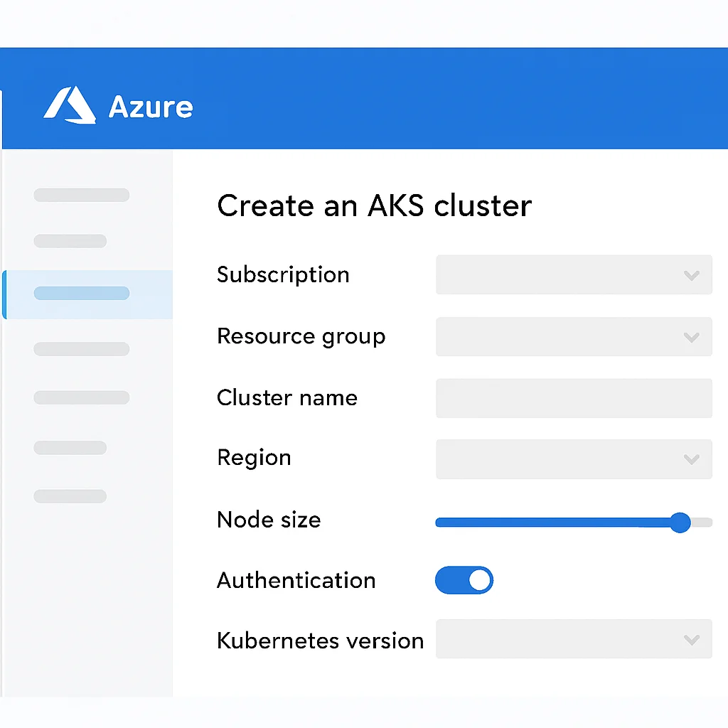Focus the Cluster name input field
728x728 pixels.
[x=574, y=398]
